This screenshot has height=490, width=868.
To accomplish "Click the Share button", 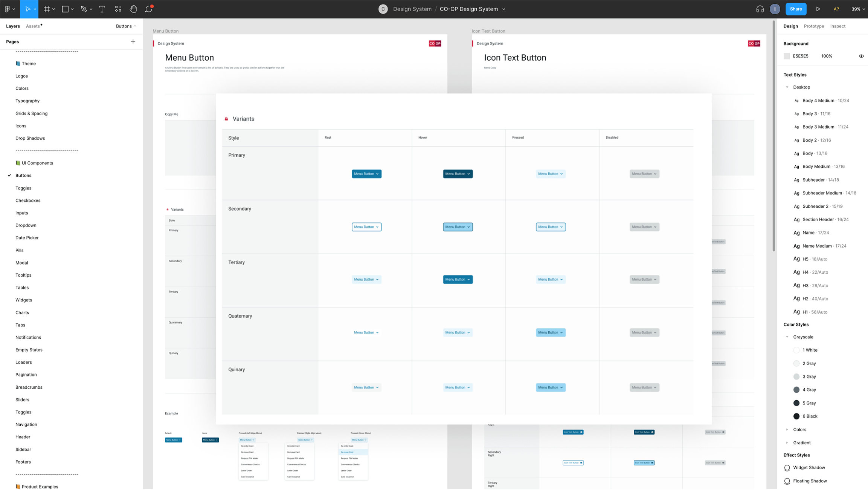I will point(796,9).
